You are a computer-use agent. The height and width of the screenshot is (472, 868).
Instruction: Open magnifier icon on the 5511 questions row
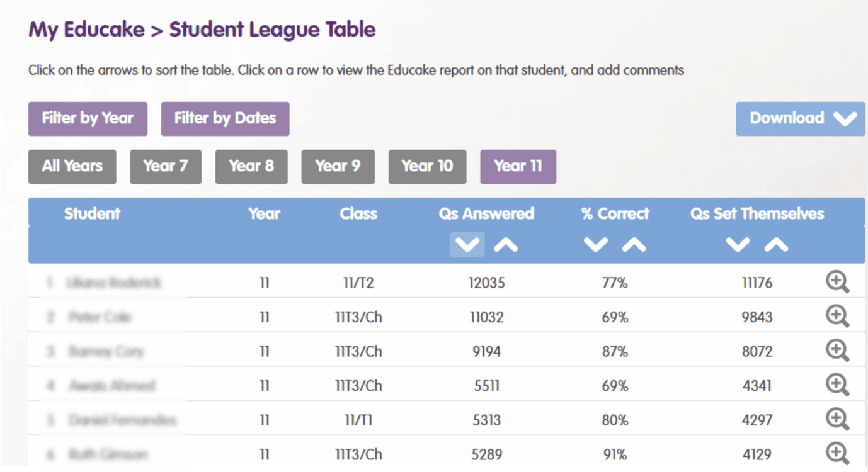[x=837, y=385]
